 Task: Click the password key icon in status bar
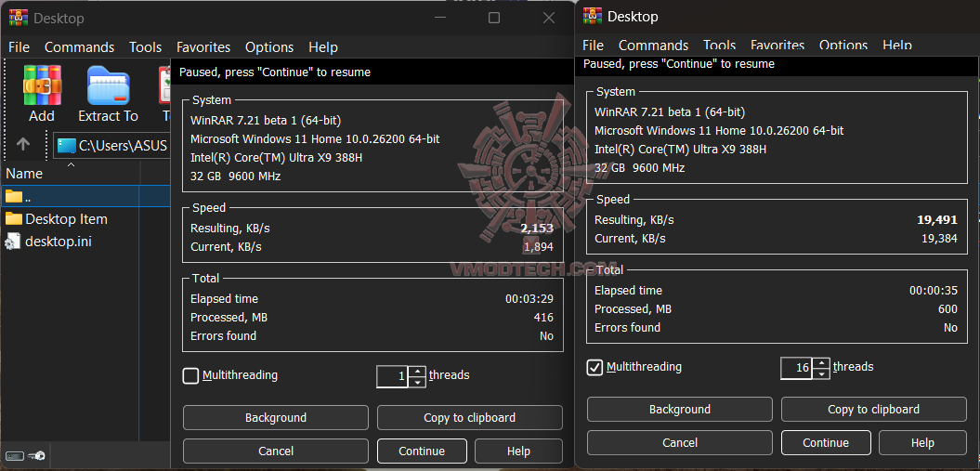[36, 456]
